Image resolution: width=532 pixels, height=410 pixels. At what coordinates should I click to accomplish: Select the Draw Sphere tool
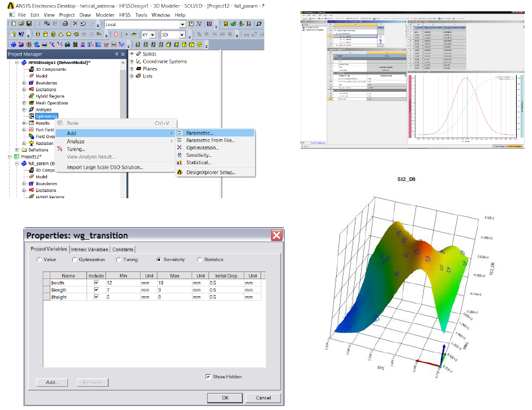(x=68, y=35)
